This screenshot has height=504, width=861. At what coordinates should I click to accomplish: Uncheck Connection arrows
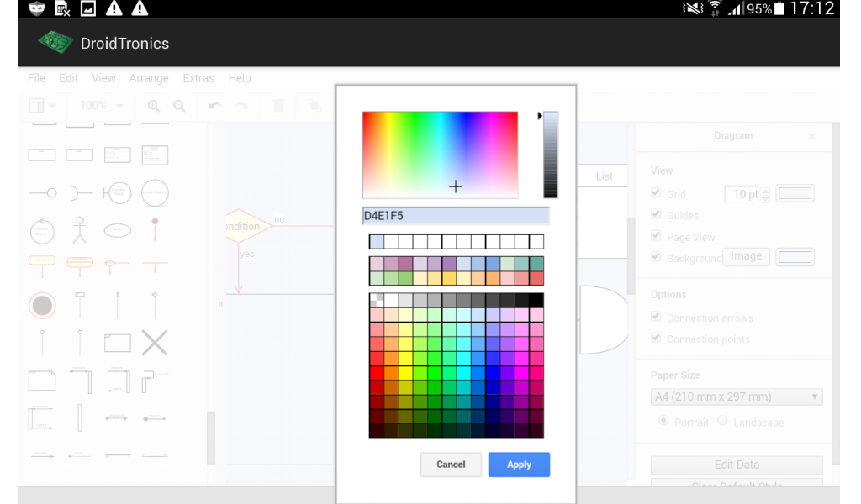click(657, 318)
